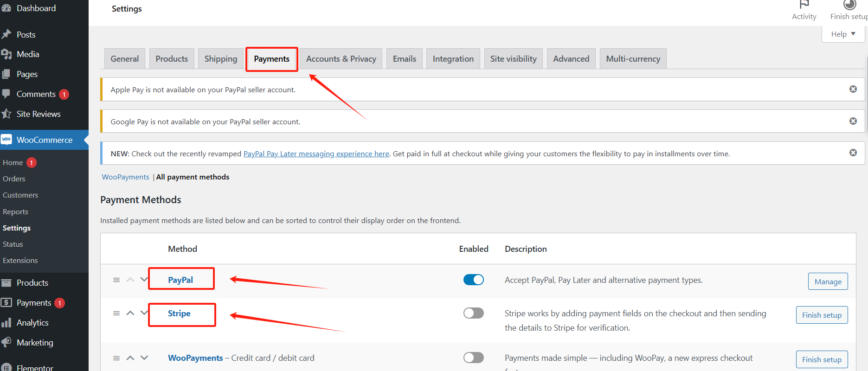This screenshot has width=868, height=371.
Task: Open the Media library sidebar icon
Action: tap(6, 54)
